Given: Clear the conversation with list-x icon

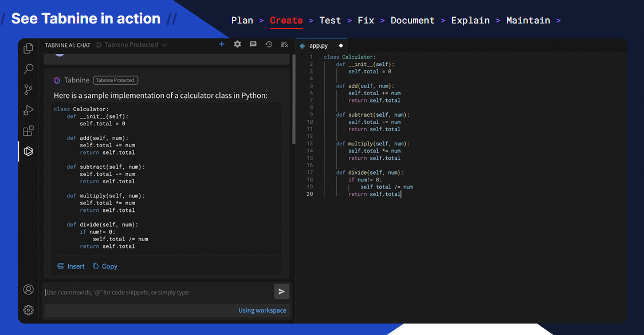Looking at the screenshot, I should 284,44.
